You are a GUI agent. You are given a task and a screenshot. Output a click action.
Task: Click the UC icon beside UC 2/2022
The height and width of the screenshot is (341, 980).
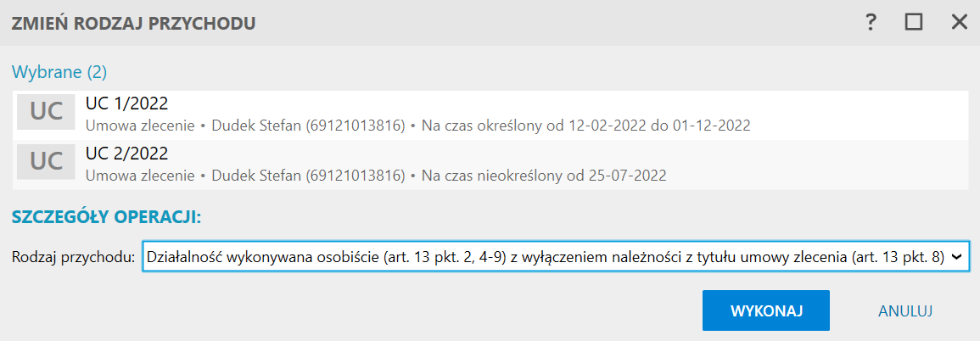pos(47,163)
